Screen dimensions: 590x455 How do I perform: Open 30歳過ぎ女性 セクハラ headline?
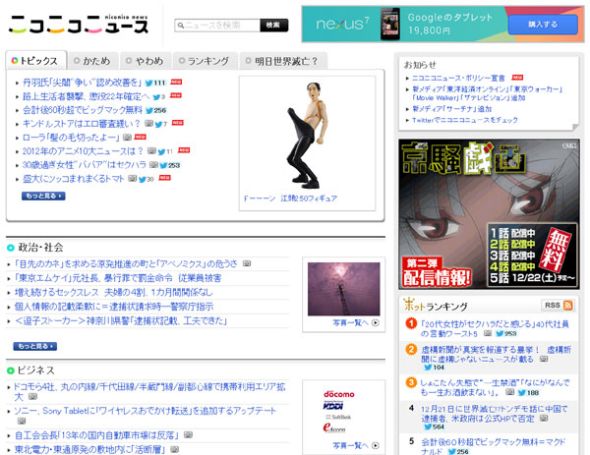point(84,165)
